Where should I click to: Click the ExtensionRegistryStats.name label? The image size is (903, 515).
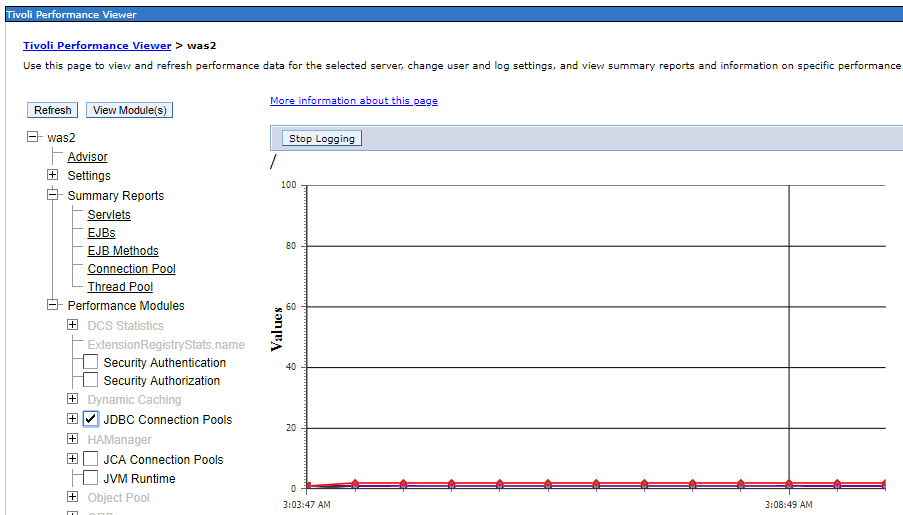click(x=166, y=345)
